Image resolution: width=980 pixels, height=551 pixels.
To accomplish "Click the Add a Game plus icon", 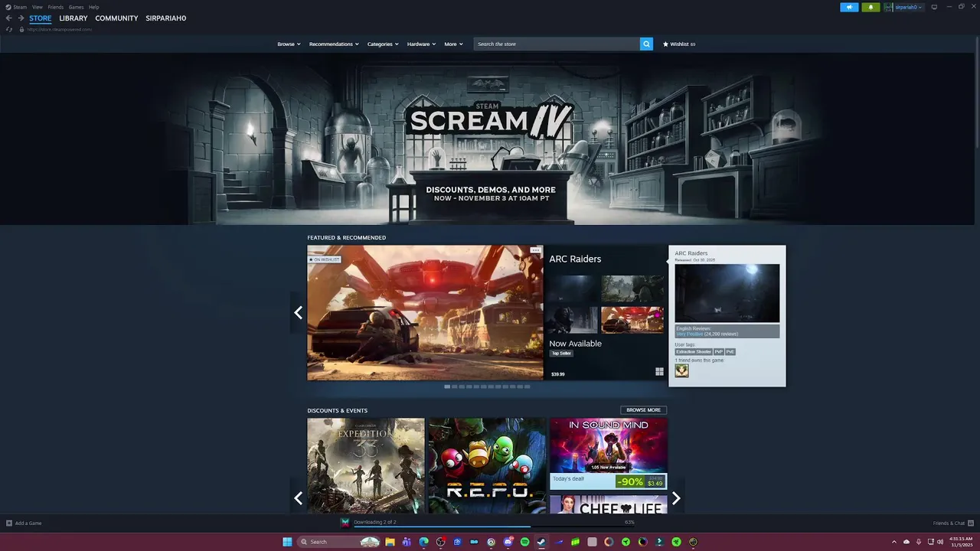I will [9, 523].
